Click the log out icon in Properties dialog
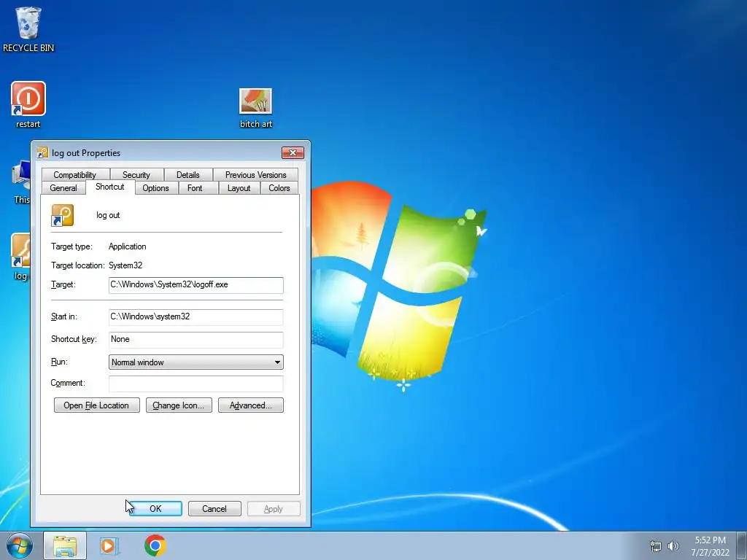The width and height of the screenshot is (747, 560). point(63,215)
